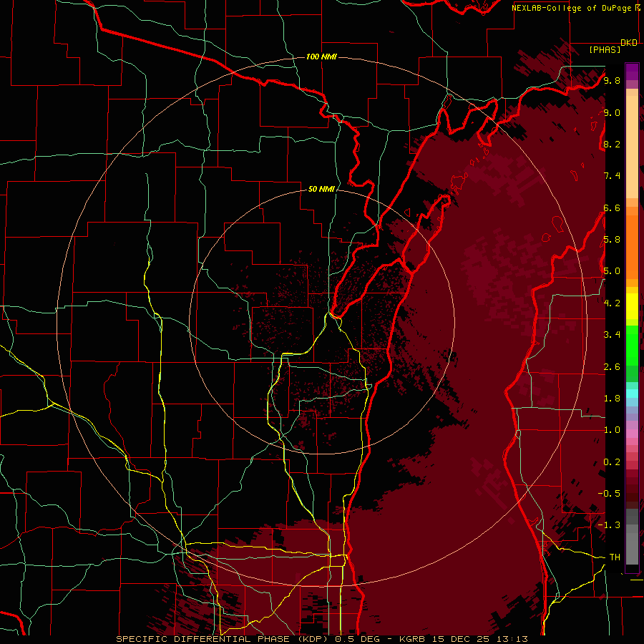The height and width of the screenshot is (644, 644).
Task: Click the 5.8 scale value
Action: (612, 240)
